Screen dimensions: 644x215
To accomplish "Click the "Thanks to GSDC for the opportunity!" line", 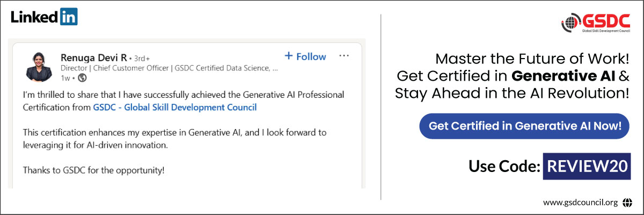I will coord(93,170).
